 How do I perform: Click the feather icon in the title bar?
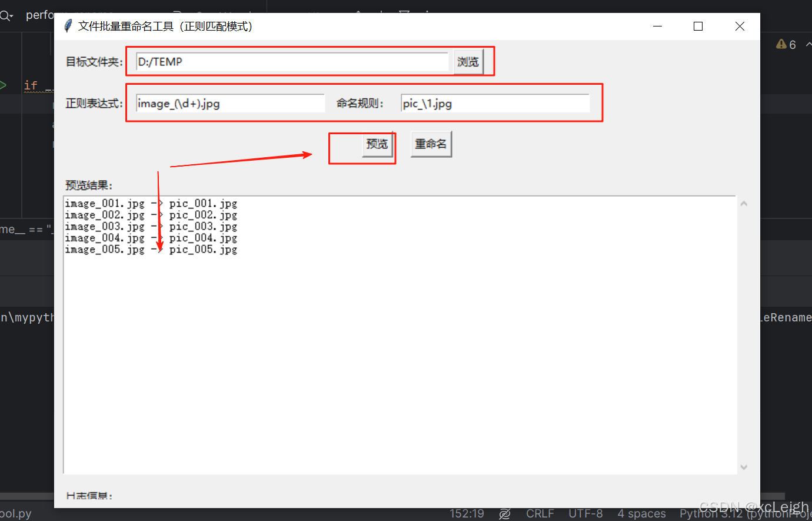(x=68, y=26)
